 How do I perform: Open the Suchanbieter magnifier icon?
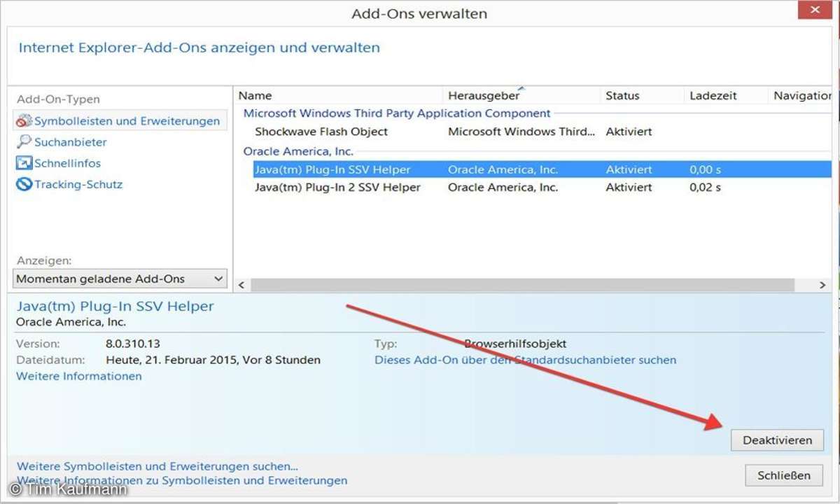pos(24,142)
